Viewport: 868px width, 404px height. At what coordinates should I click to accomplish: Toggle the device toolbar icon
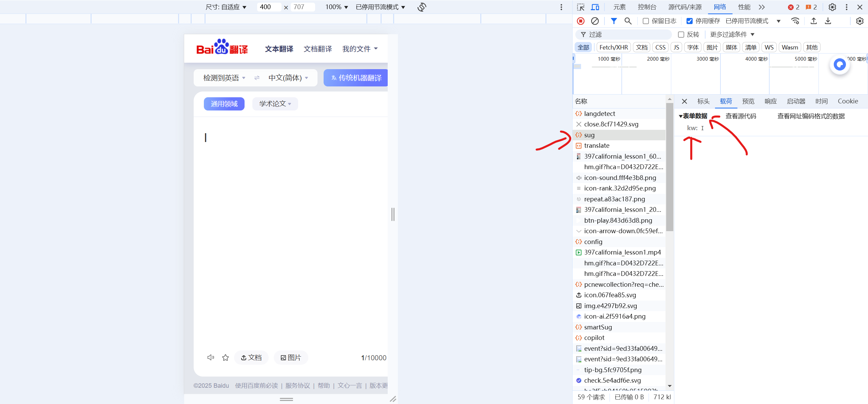(x=595, y=7)
